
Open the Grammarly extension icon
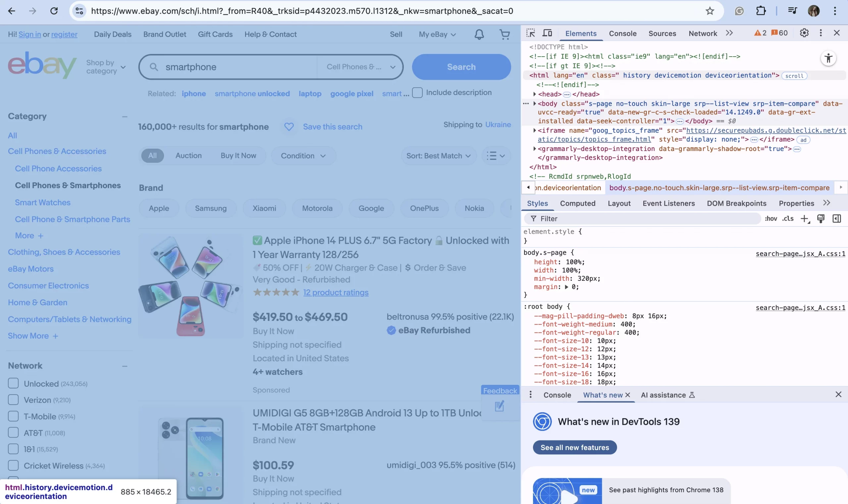[x=739, y=11]
